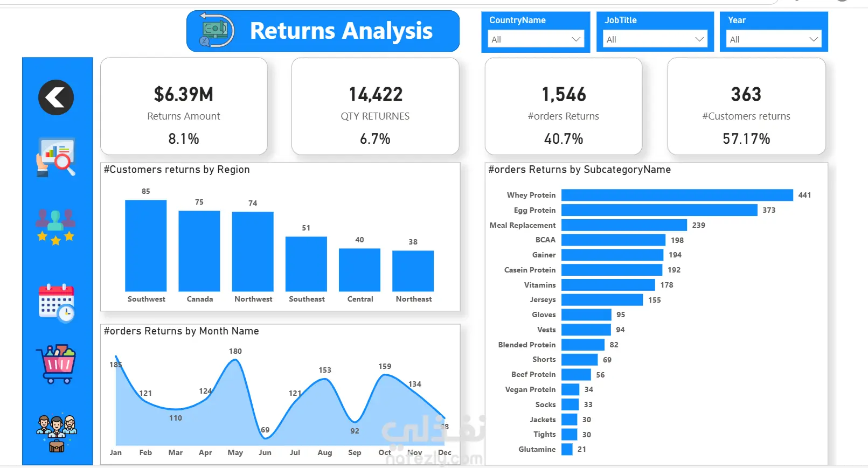This screenshot has width=868, height=468.
Task: Select the Vests bar
Action: (x=586, y=330)
